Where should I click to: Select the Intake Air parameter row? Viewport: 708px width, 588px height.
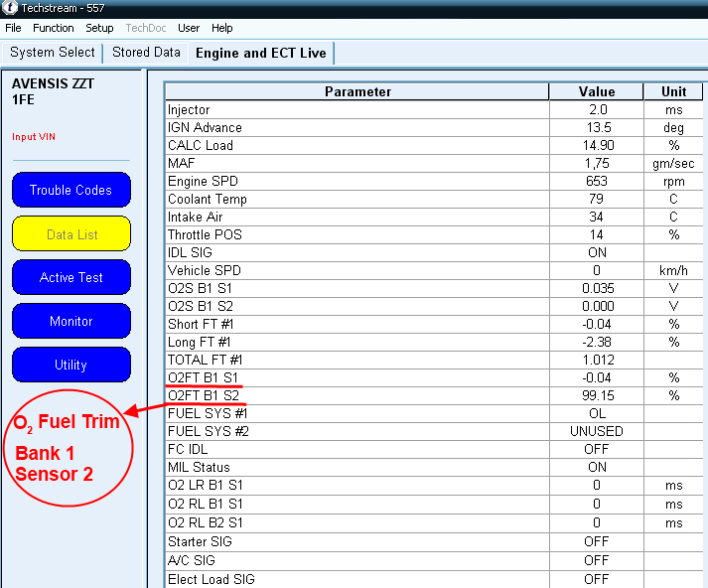coord(434,217)
